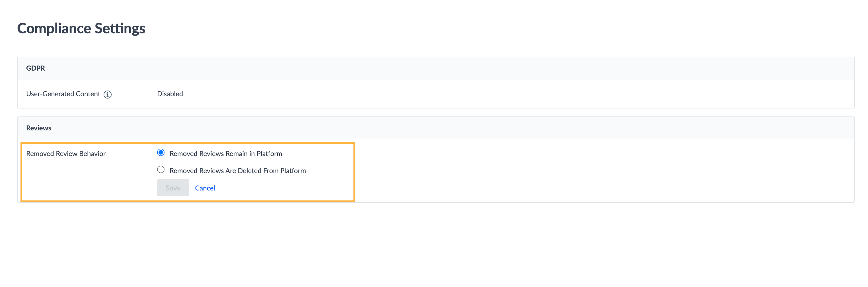This screenshot has width=868, height=287.
Task: Click the Disabled status text
Action: (170, 94)
